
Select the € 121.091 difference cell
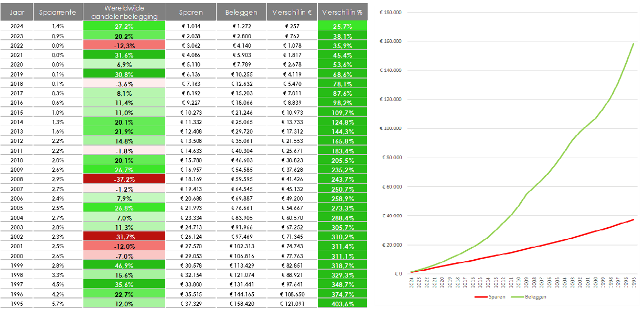(292, 304)
